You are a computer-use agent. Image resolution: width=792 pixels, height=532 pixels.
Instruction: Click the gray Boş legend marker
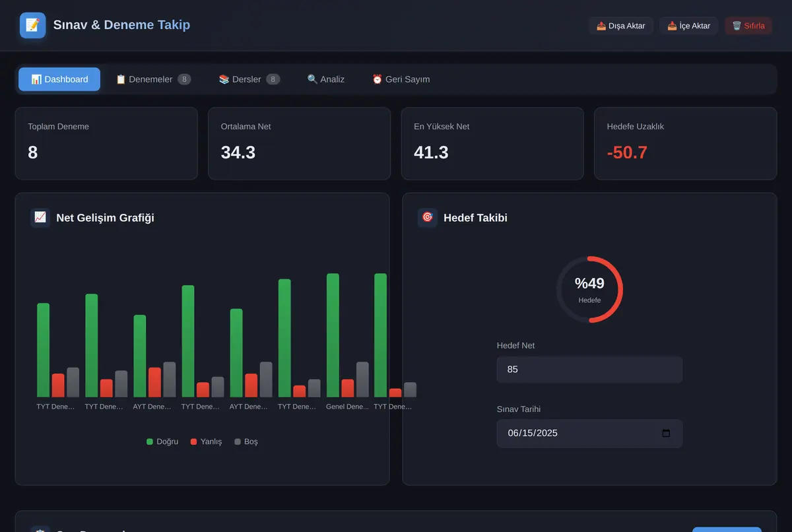238,442
